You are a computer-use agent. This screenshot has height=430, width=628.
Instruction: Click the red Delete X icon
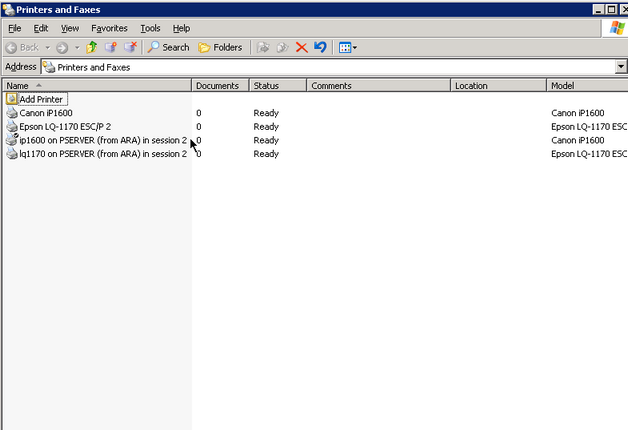tap(301, 47)
